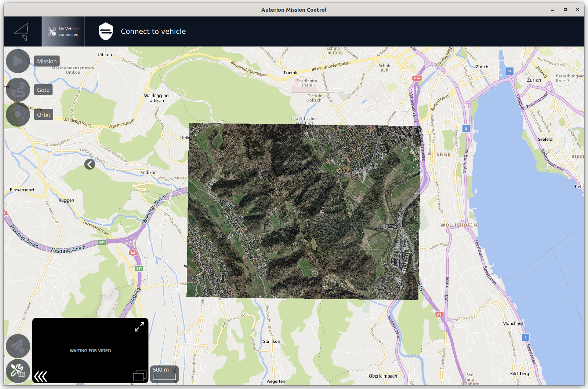Screen dimensions: 588x389
Task: Click the shield connection icon
Action: click(x=106, y=32)
